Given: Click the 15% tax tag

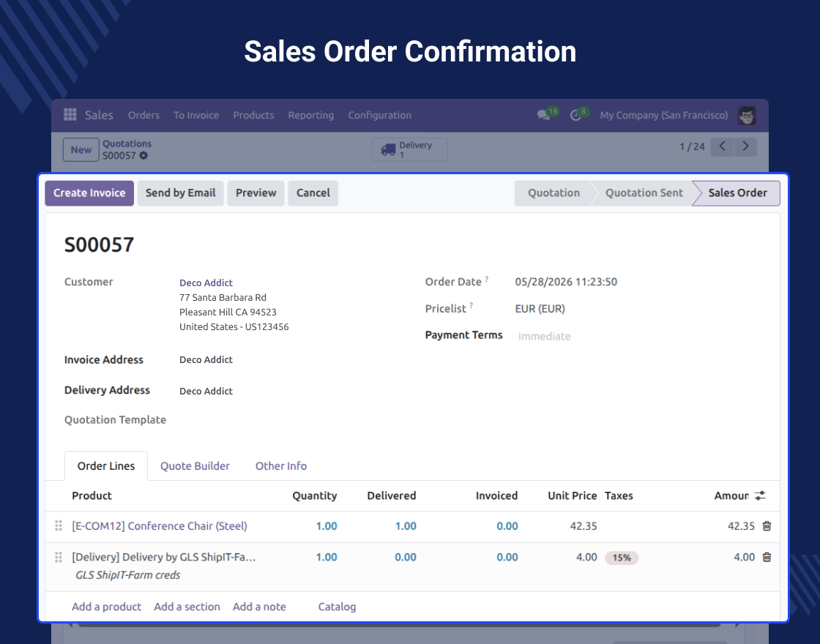Looking at the screenshot, I should (622, 558).
